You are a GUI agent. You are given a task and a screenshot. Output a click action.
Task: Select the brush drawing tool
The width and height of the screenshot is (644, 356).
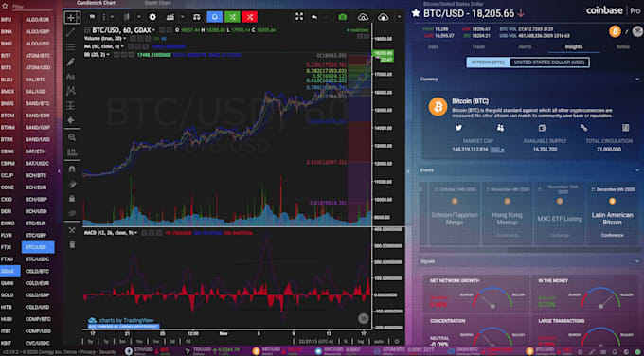tap(71, 62)
